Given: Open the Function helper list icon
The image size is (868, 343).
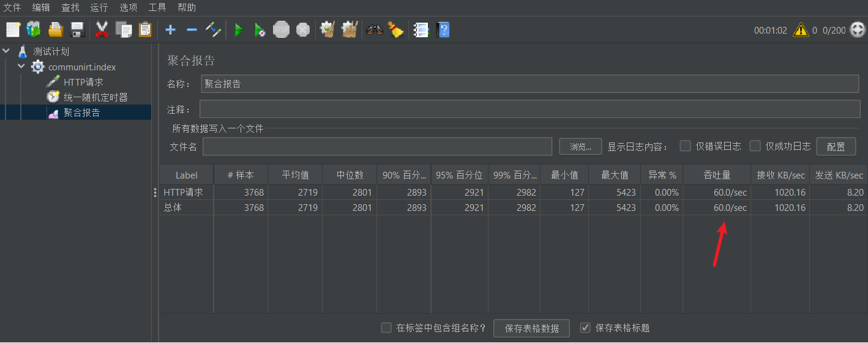Looking at the screenshot, I should [x=421, y=29].
